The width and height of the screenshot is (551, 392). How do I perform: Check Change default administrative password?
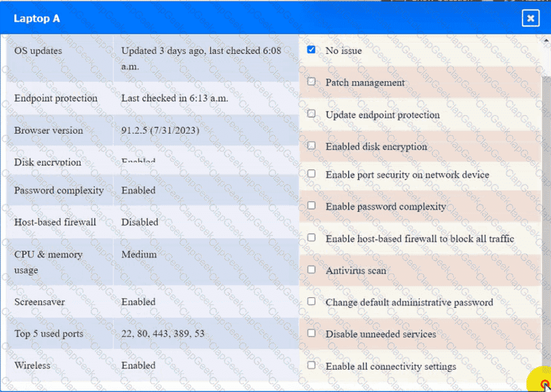click(x=311, y=302)
